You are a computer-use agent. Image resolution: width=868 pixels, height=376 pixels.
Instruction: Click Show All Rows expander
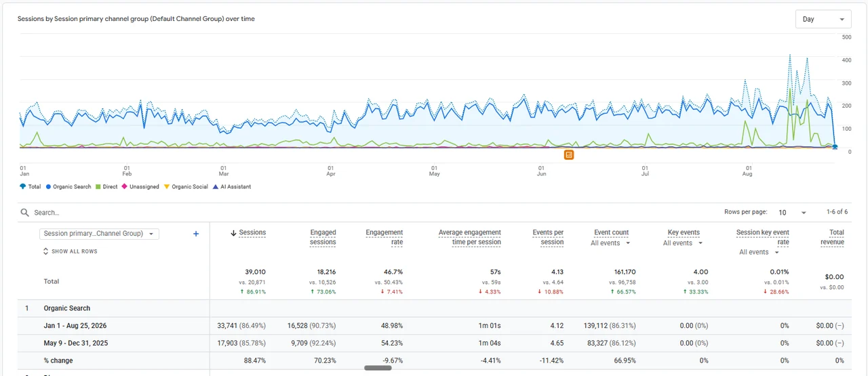70,251
